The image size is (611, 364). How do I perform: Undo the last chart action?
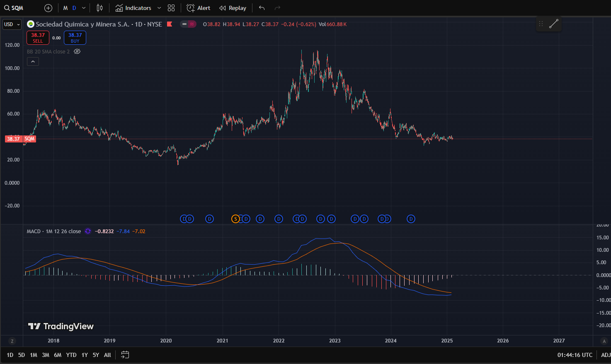(262, 8)
